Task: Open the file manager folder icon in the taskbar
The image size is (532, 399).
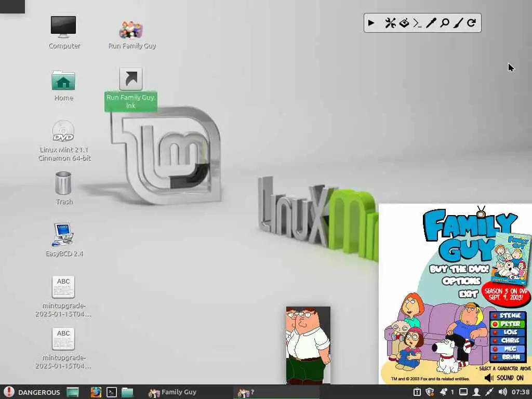Action: (127, 392)
